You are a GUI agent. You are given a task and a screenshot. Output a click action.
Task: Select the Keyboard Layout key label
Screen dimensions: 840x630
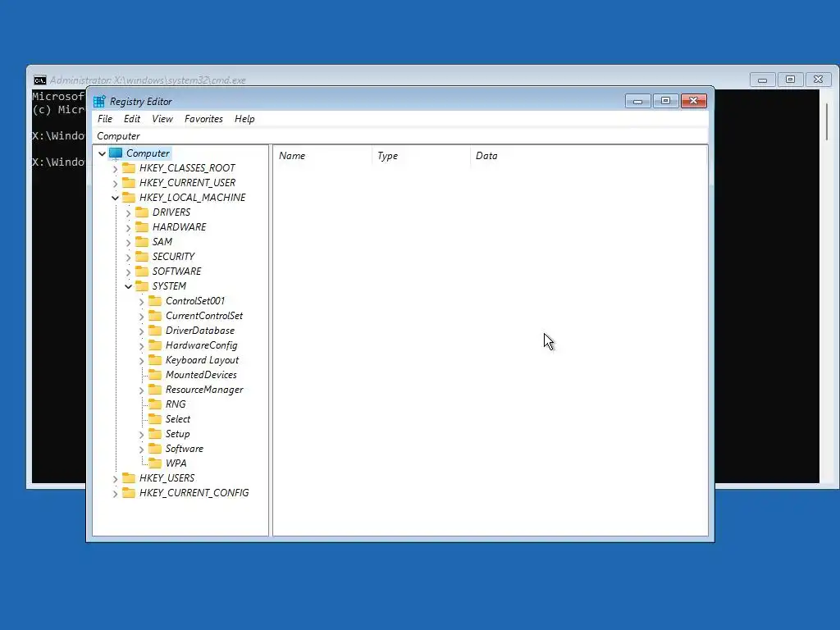pyautogui.click(x=202, y=360)
